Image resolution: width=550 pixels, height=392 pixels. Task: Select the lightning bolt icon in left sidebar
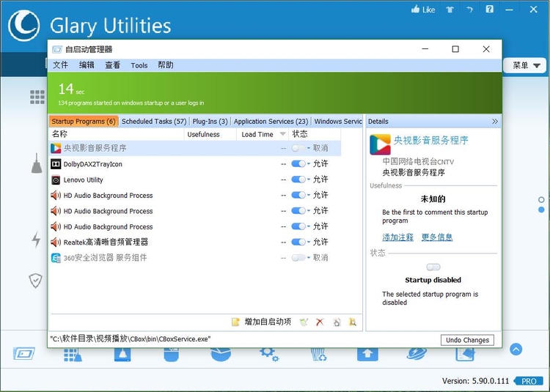(36, 240)
